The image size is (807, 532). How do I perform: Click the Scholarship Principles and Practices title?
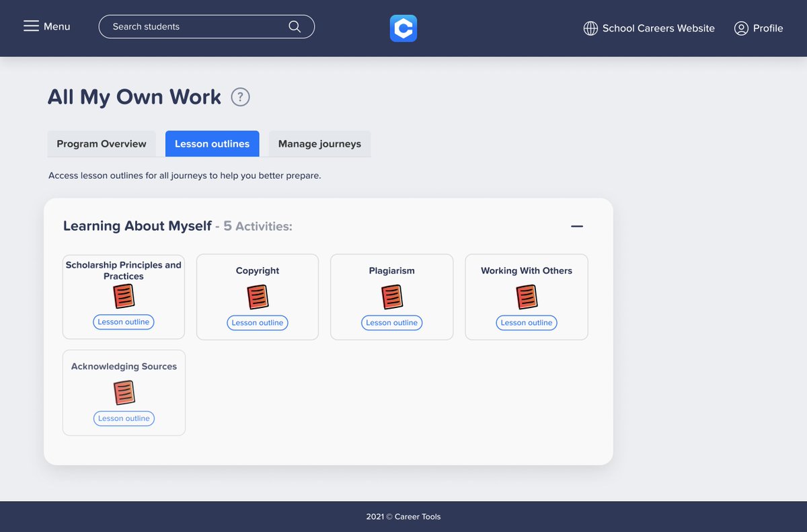[x=124, y=270]
